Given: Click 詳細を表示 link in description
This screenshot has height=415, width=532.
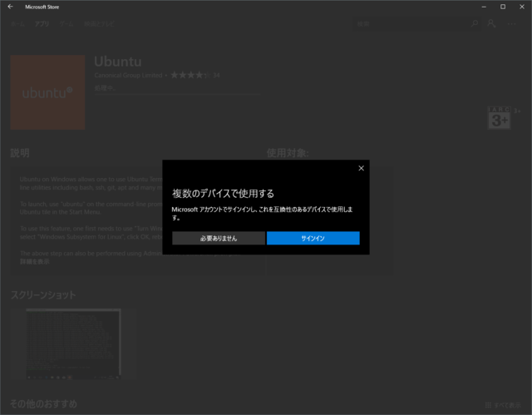Looking at the screenshot, I should (35, 262).
